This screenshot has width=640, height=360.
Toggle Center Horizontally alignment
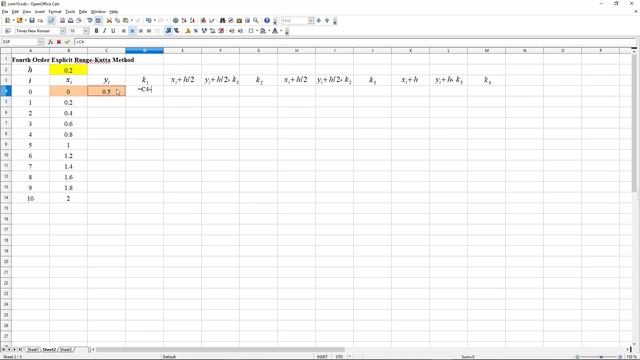[x=132, y=31]
